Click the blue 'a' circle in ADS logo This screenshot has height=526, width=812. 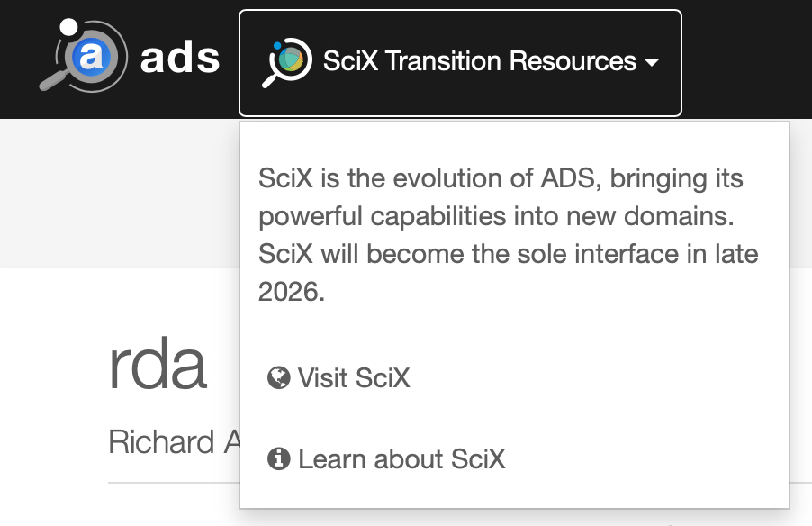[91, 58]
